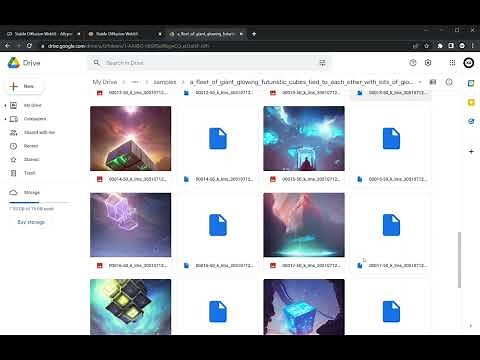This screenshot has height=360, width=480.
Task: Click the file list vertical scrollbar
Action: [460, 260]
